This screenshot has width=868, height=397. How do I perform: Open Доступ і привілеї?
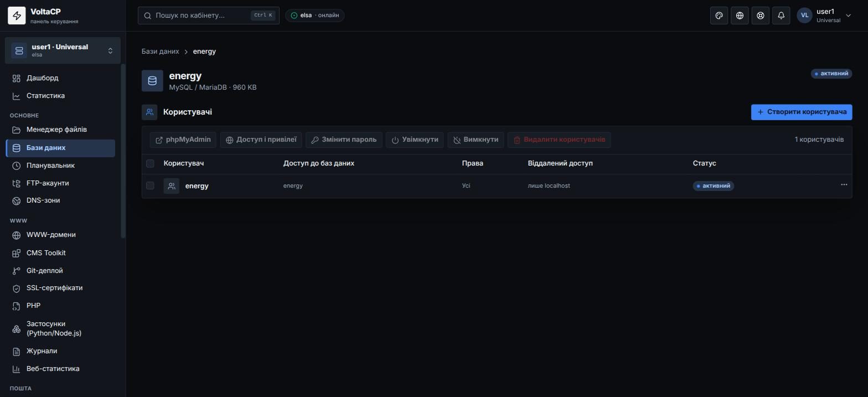point(261,140)
